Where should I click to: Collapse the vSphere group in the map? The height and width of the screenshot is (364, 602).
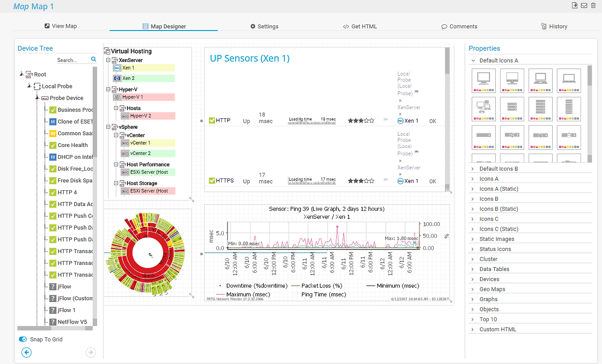(x=109, y=127)
